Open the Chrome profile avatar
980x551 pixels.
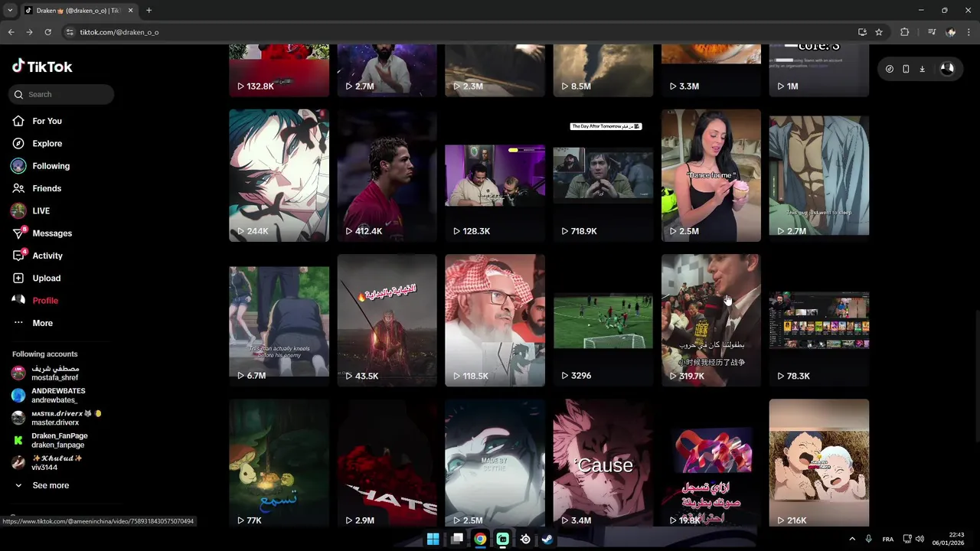tap(951, 32)
